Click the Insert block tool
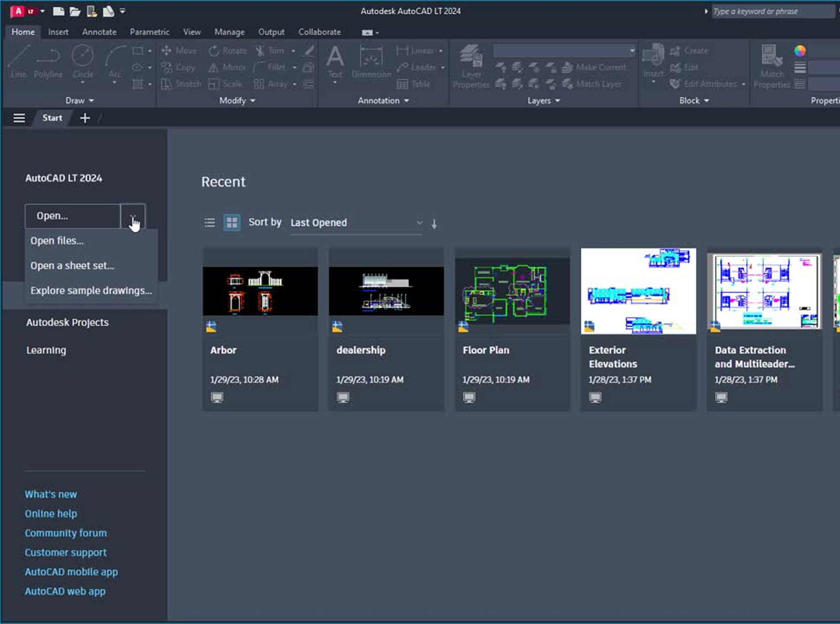This screenshot has width=840, height=624. 653,61
